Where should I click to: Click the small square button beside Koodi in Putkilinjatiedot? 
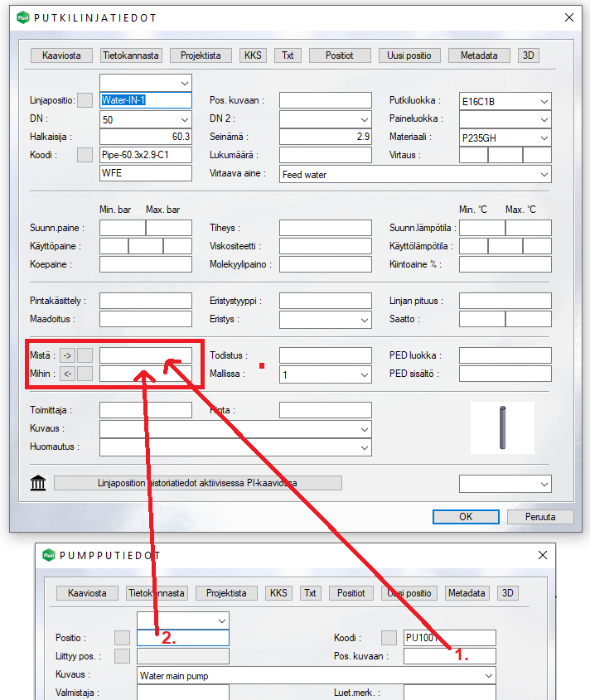pyautogui.click(x=85, y=155)
